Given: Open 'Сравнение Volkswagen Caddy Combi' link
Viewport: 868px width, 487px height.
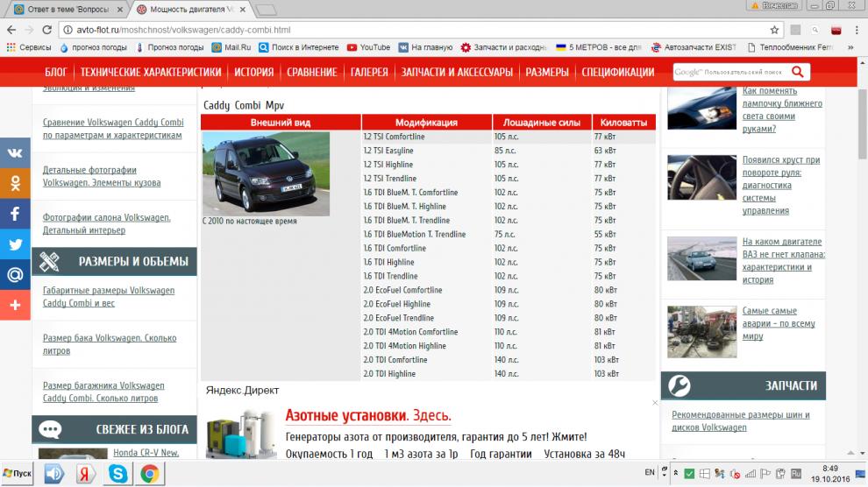Looking at the screenshot, I should click(113, 129).
